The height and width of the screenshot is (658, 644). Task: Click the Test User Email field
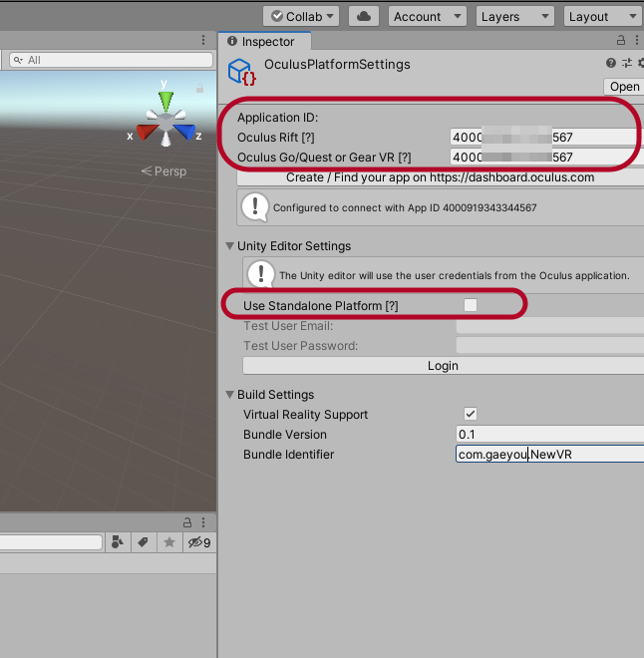tap(550, 326)
